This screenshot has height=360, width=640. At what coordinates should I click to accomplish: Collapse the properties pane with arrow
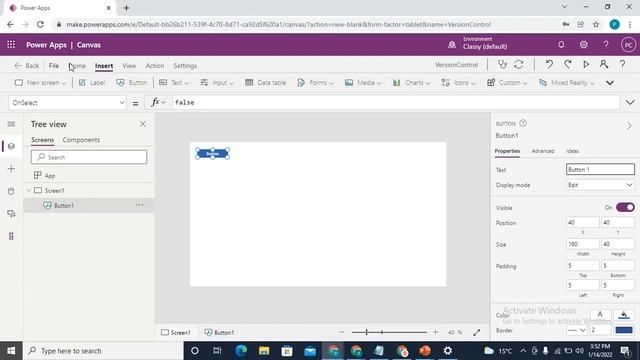pos(629,126)
